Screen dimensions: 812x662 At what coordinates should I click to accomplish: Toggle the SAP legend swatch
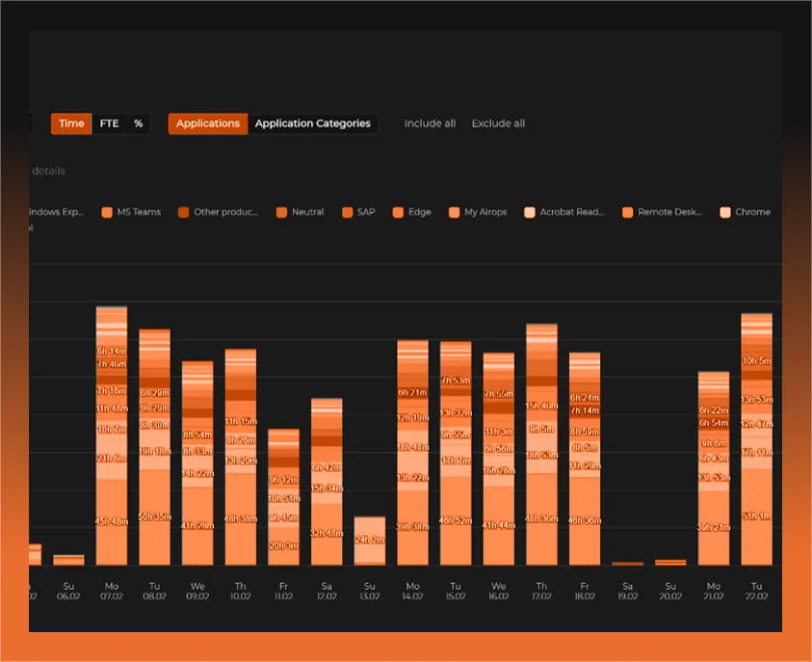click(x=348, y=212)
